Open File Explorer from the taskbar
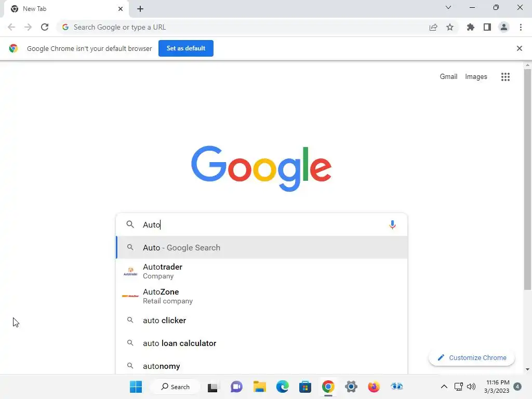Viewport: 532px width, 399px height. (260, 387)
